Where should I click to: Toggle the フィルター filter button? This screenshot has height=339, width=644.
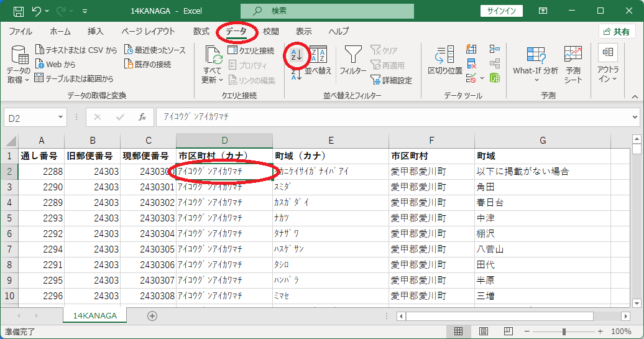click(x=353, y=60)
